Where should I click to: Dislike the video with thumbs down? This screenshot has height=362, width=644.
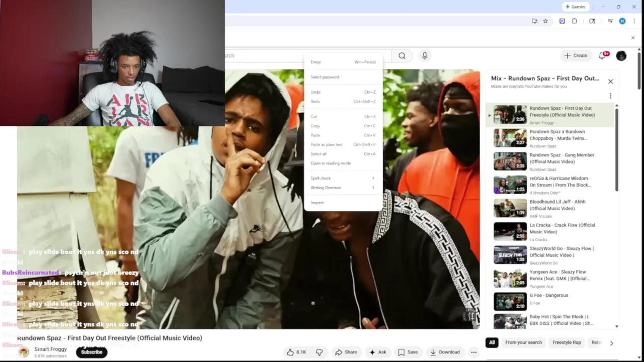(x=319, y=352)
